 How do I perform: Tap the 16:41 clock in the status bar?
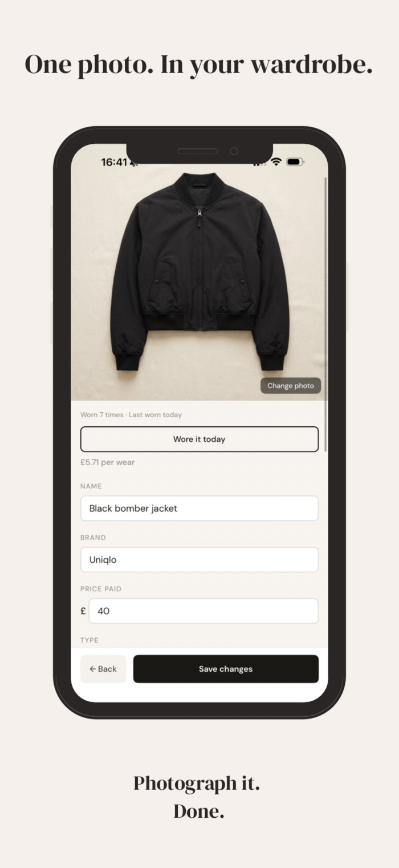click(x=114, y=163)
